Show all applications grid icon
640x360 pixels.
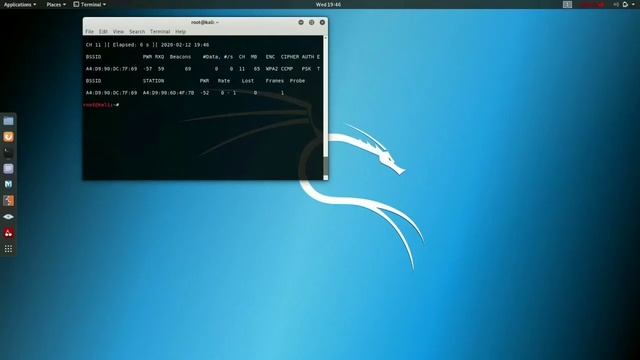click(x=8, y=249)
